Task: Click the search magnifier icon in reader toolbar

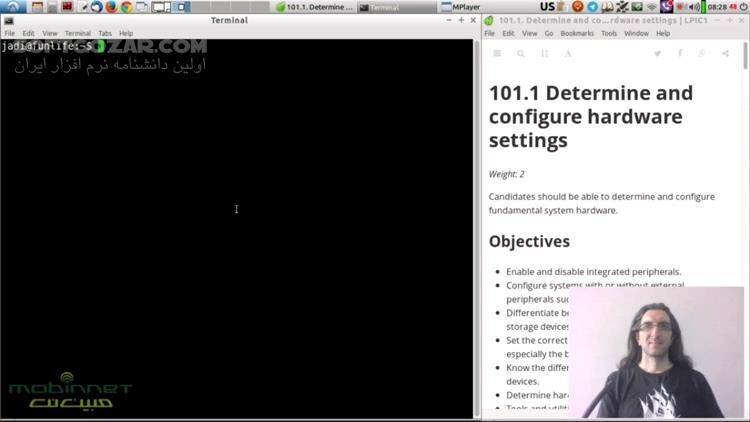Action: click(521, 54)
